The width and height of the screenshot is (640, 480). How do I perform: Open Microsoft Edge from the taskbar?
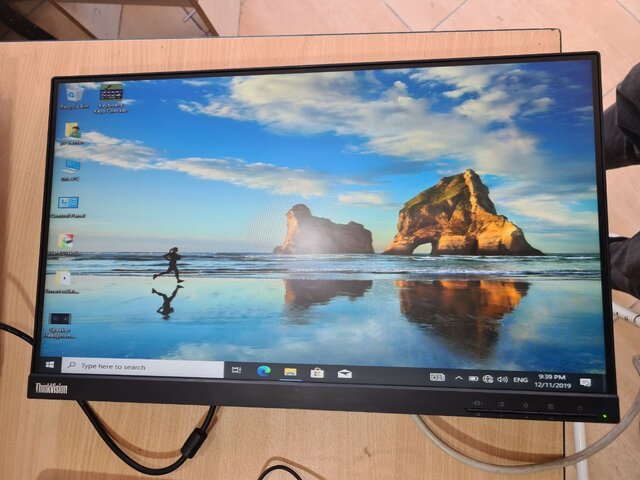tap(264, 371)
